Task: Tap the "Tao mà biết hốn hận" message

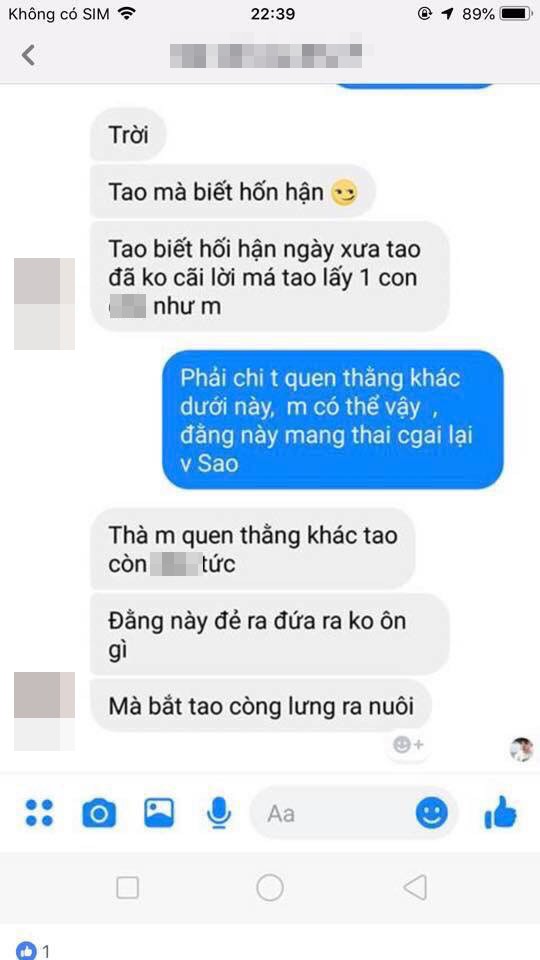Action: pos(233,192)
